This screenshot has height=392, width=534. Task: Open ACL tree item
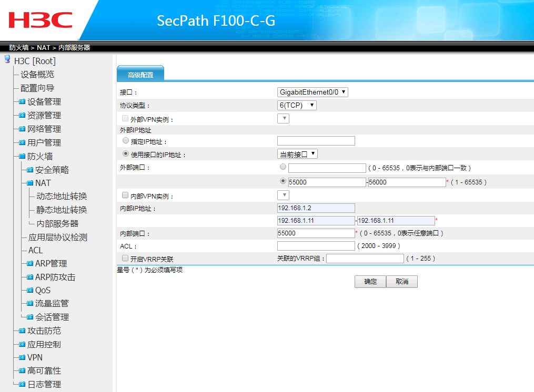(x=35, y=250)
